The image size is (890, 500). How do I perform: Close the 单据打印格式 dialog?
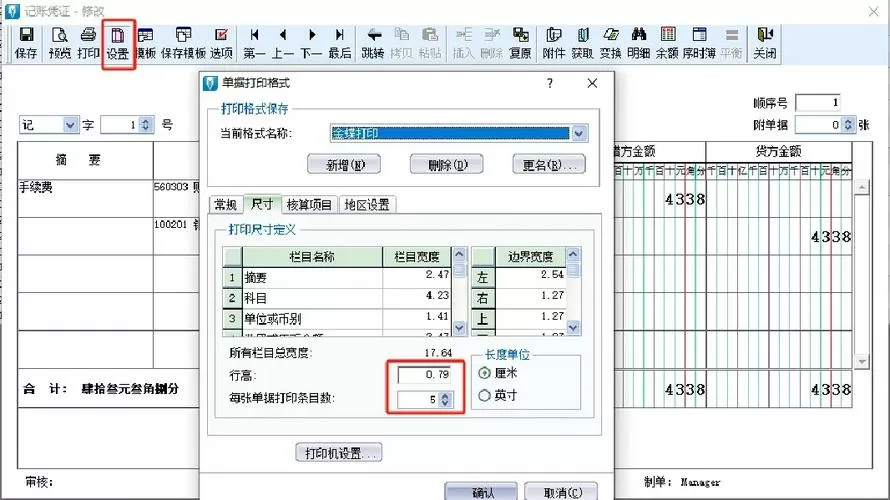[x=592, y=83]
